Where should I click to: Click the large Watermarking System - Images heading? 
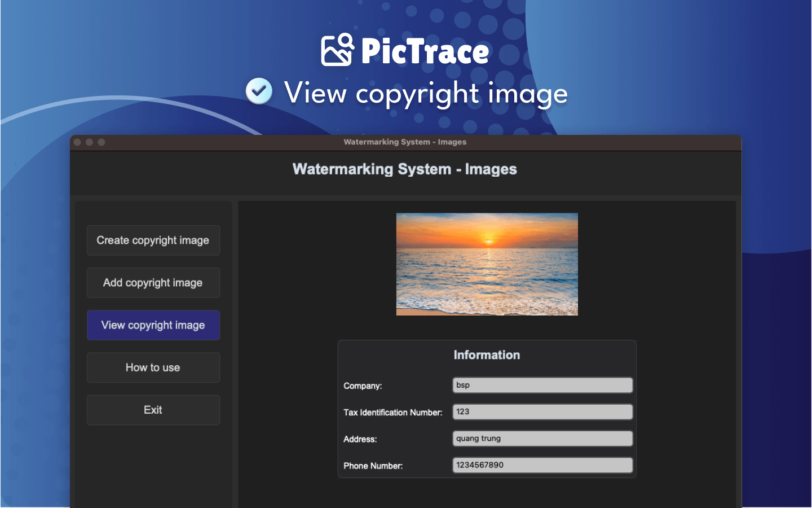[x=404, y=169]
